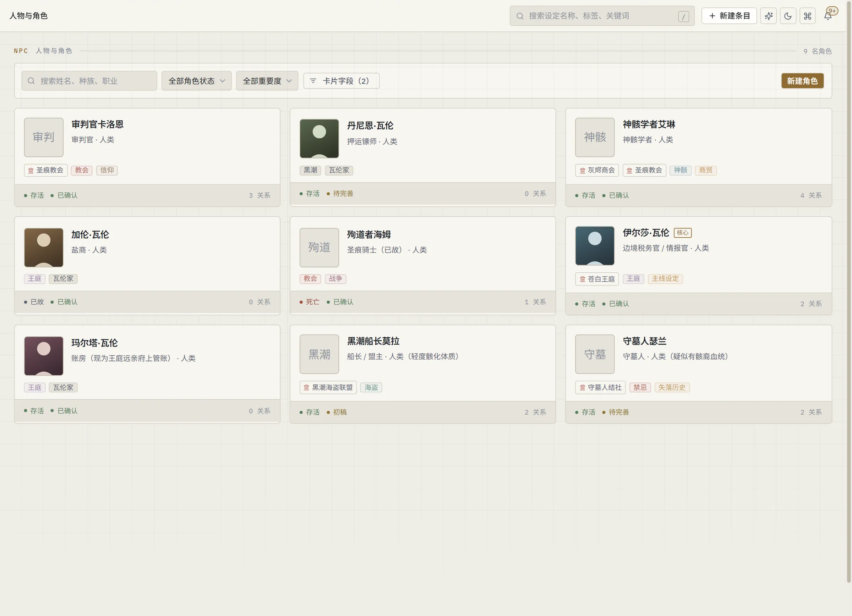The height and width of the screenshot is (616, 852).
Task: Open 伊尔莎·瓦伦 avatar thumbnail
Action: pos(595,245)
